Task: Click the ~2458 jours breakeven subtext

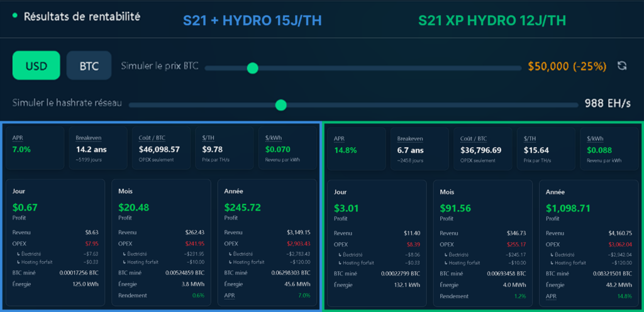Action: 411,160
